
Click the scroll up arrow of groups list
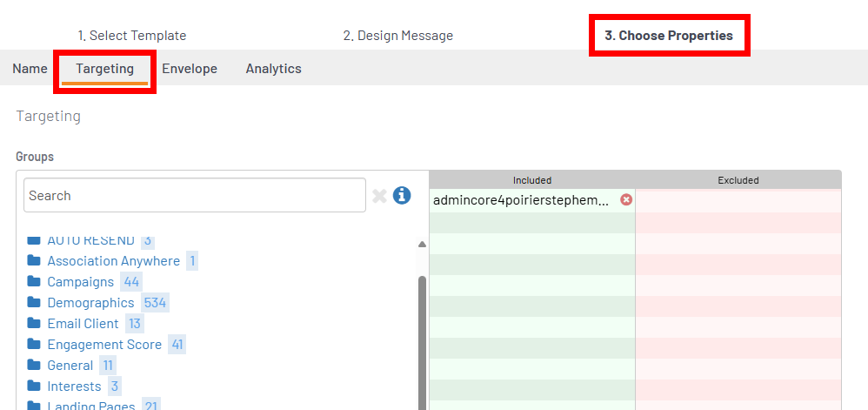(423, 245)
